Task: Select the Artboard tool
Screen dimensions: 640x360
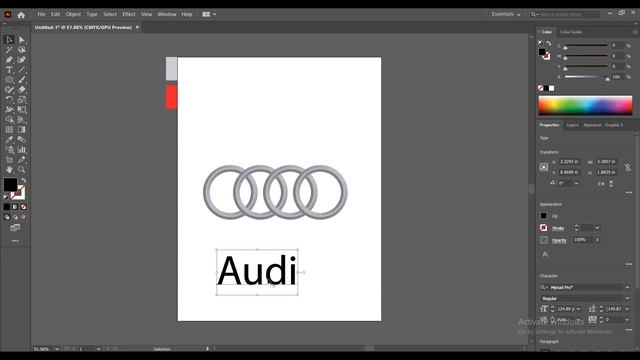Action: (9, 160)
